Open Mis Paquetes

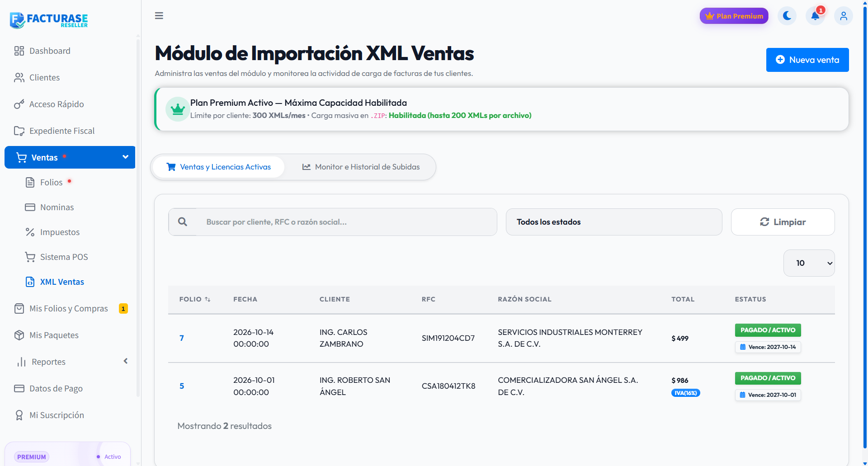click(70, 335)
